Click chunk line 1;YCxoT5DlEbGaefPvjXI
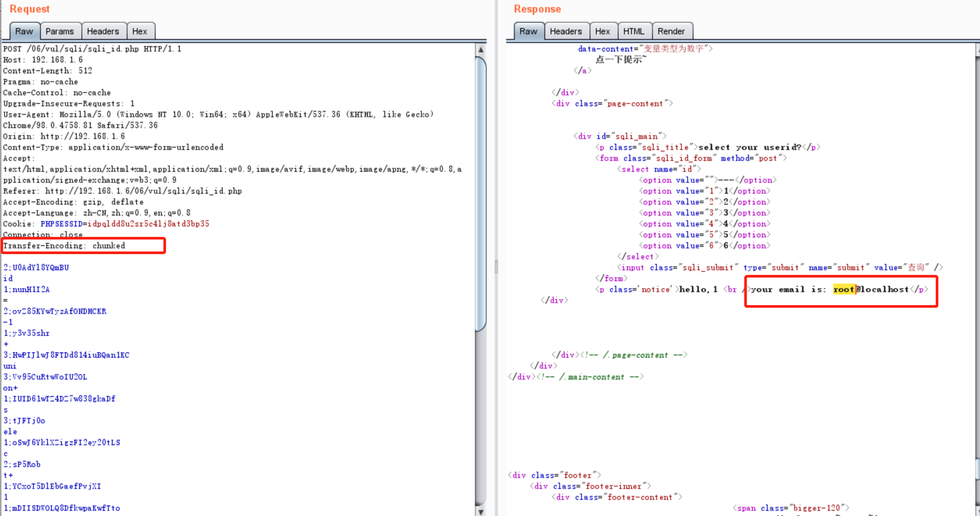This screenshot has height=516, width=980. tap(52, 486)
